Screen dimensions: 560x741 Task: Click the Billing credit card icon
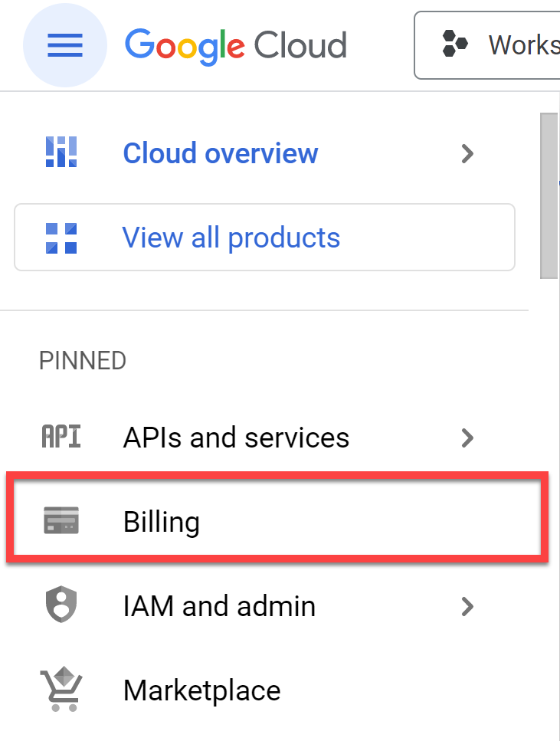coord(61,522)
